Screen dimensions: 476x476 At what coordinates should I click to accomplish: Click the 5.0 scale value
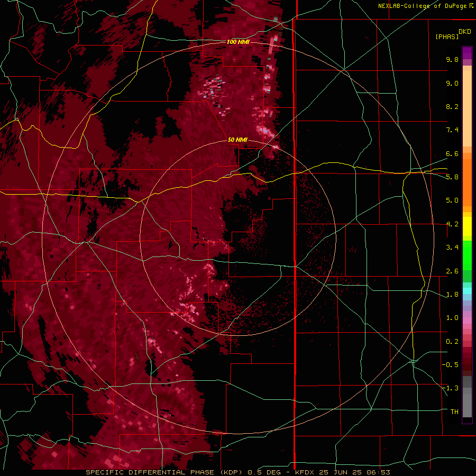pyautogui.click(x=452, y=200)
